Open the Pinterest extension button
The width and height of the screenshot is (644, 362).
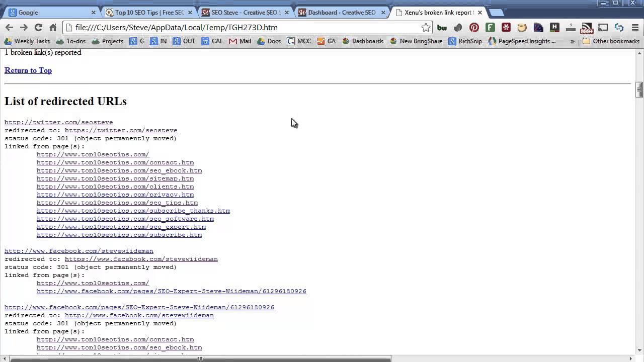tap(474, 28)
